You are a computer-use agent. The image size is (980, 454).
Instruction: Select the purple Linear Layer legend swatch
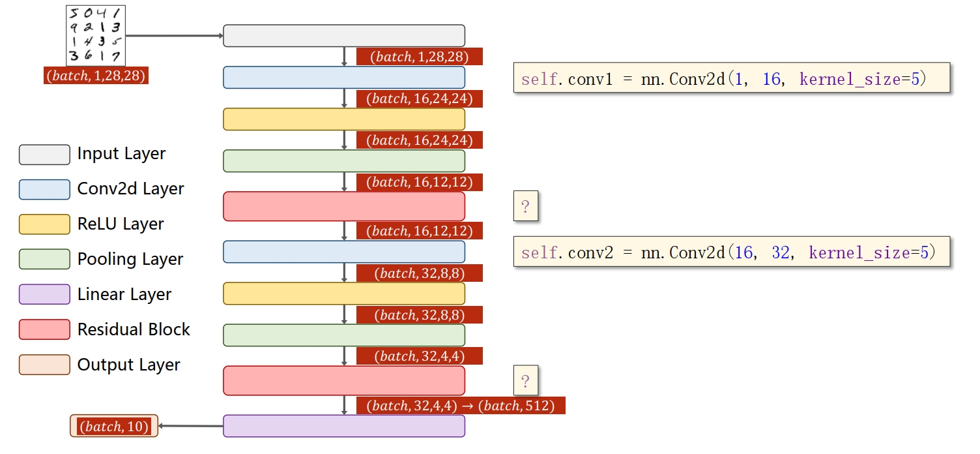coord(44,294)
